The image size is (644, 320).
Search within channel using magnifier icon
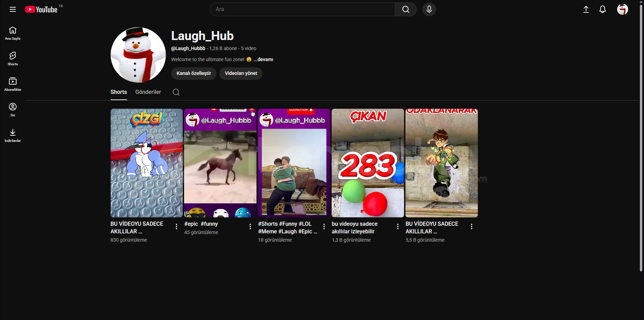(176, 92)
